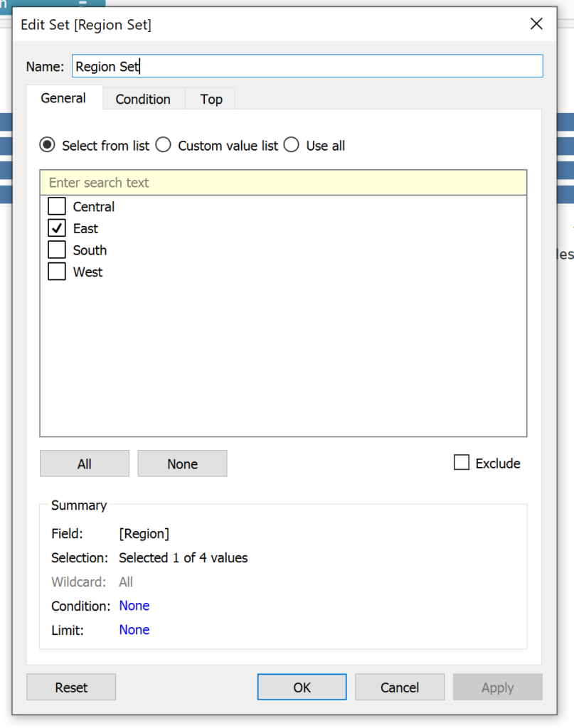Screen dimensions: 574x728
Task: Click the Name text field
Action: point(307,66)
